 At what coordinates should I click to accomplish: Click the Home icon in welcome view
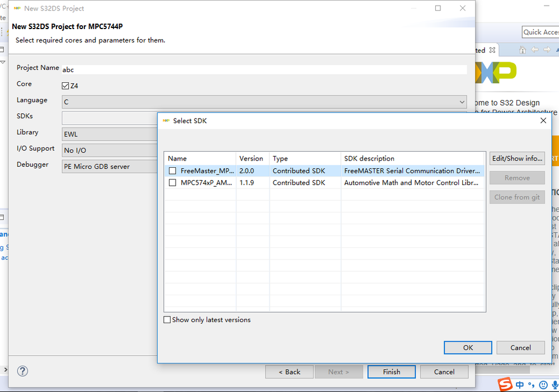coord(522,50)
